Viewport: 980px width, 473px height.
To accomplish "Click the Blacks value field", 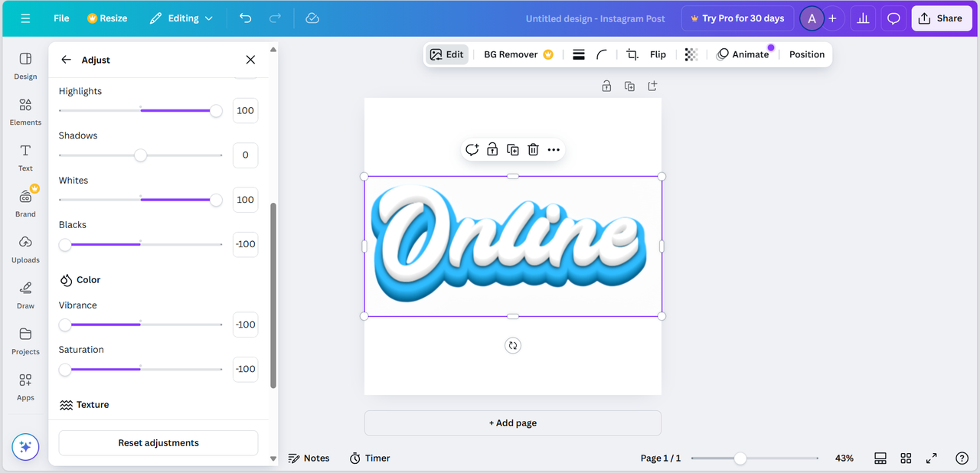I will click(x=245, y=244).
